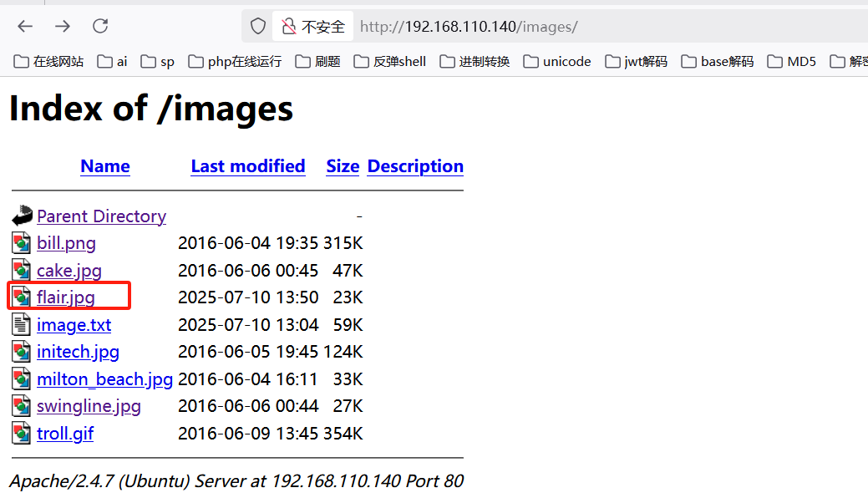868x503 pixels.
Task: Click the image icon next to flair.jpg
Action: pyautogui.click(x=21, y=297)
